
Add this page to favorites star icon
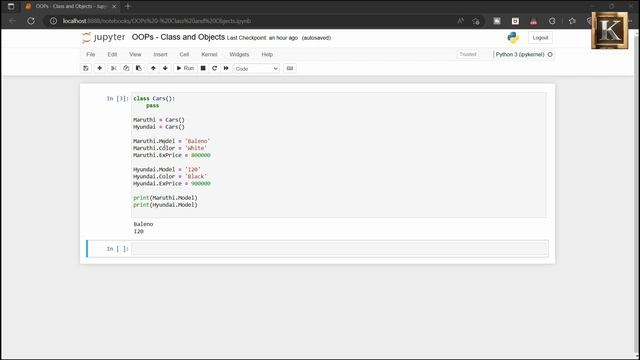click(x=476, y=21)
